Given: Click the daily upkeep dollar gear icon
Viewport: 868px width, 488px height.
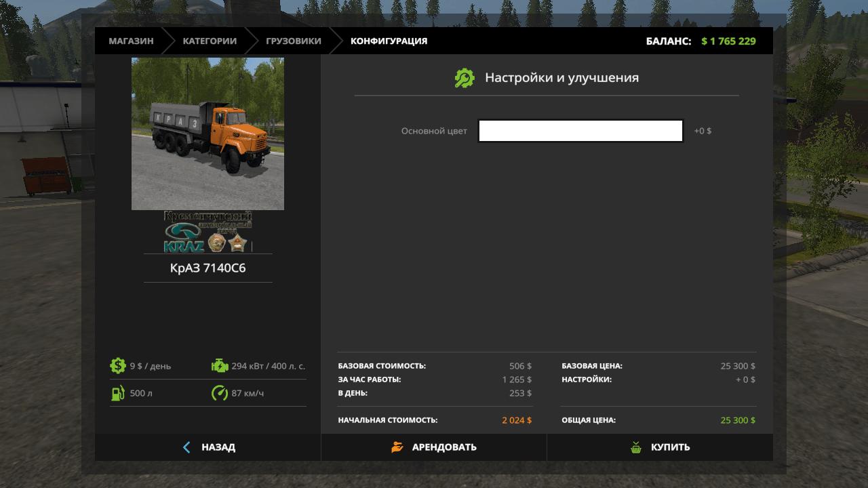Looking at the screenshot, I should point(118,366).
